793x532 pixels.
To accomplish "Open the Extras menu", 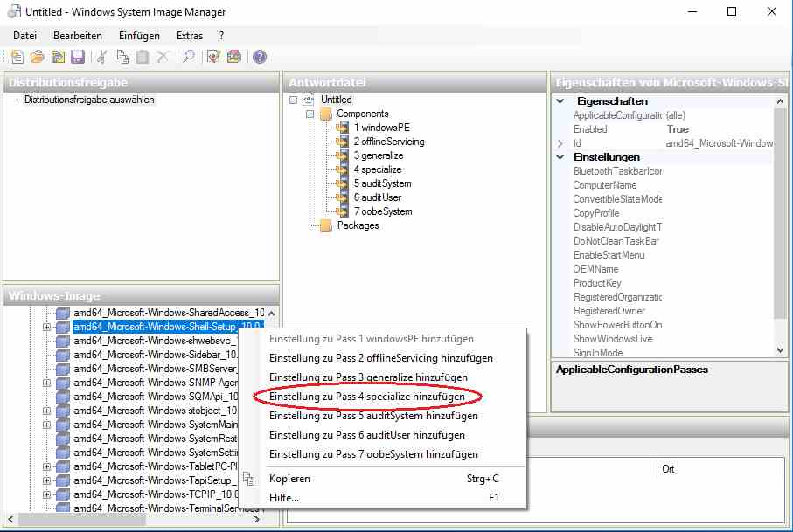I will pos(190,36).
